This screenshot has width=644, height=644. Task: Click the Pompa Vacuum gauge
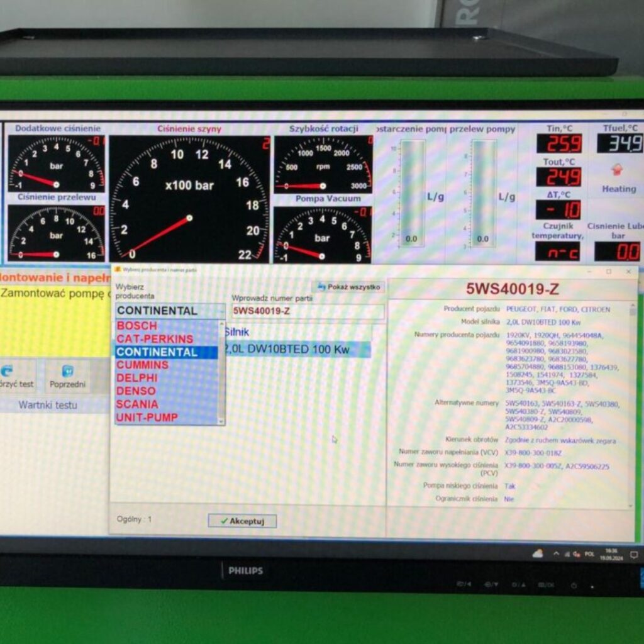tap(323, 234)
